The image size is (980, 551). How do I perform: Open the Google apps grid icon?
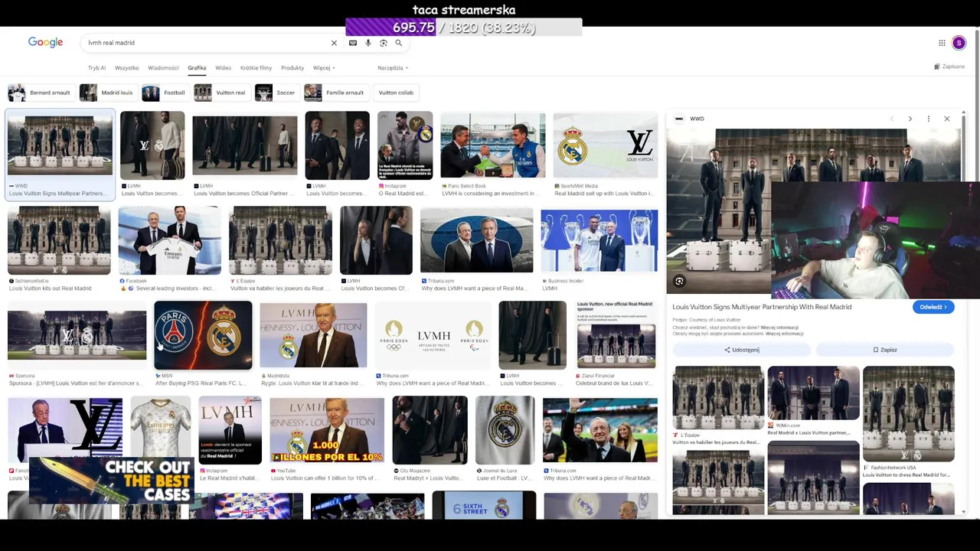942,43
